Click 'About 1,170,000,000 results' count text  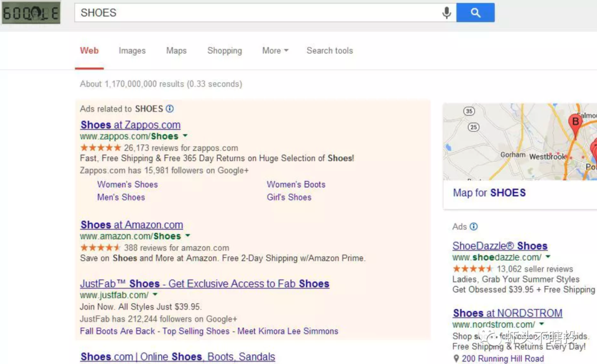pos(132,84)
